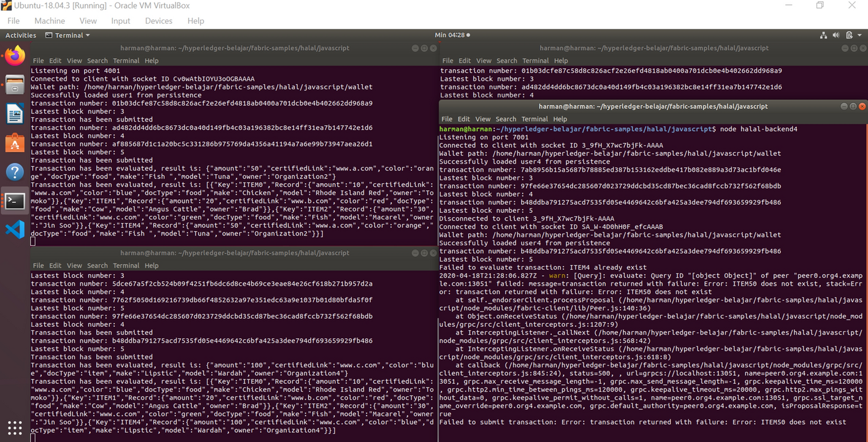Open File menu in front-right terminal

click(x=447, y=119)
